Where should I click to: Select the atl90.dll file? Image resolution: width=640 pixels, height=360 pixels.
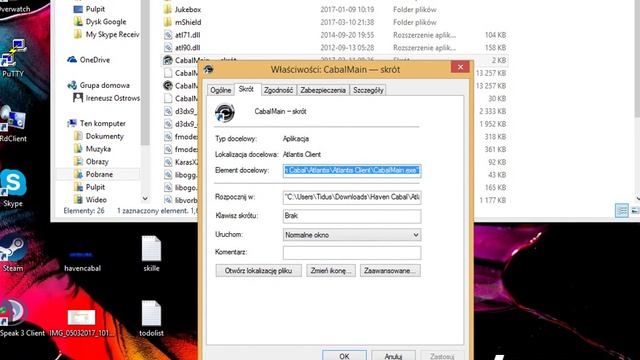[x=182, y=47]
